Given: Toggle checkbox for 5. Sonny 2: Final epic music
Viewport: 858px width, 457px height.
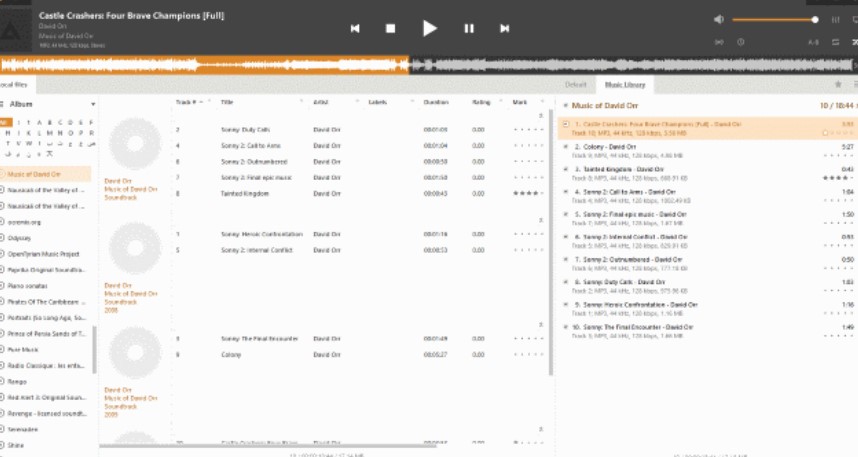Looking at the screenshot, I should click(x=566, y=215).
